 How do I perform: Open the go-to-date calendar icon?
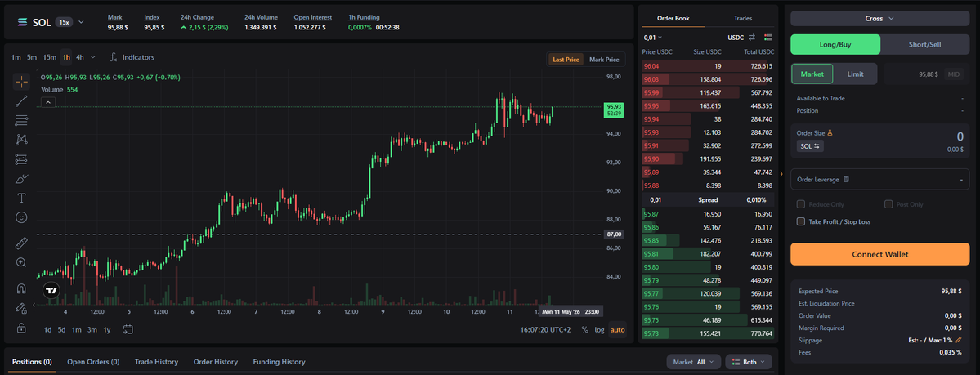(128, 329)
